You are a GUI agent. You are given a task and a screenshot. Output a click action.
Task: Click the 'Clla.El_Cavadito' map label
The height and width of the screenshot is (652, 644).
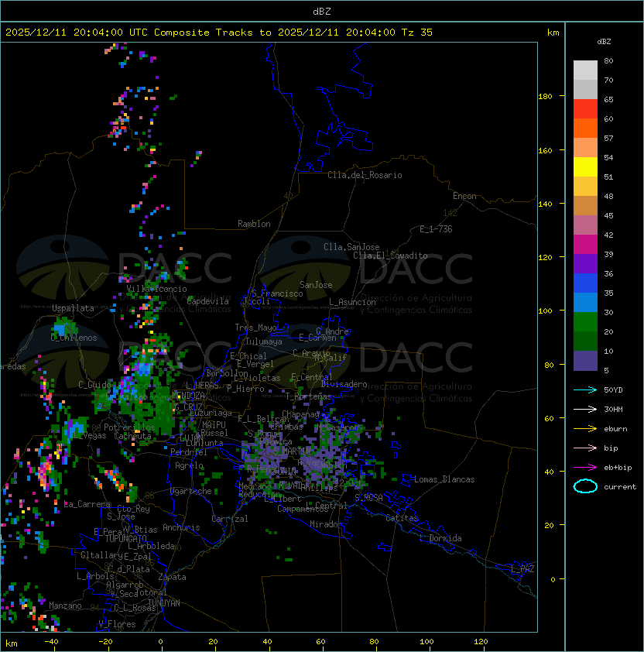click(390, 256)
